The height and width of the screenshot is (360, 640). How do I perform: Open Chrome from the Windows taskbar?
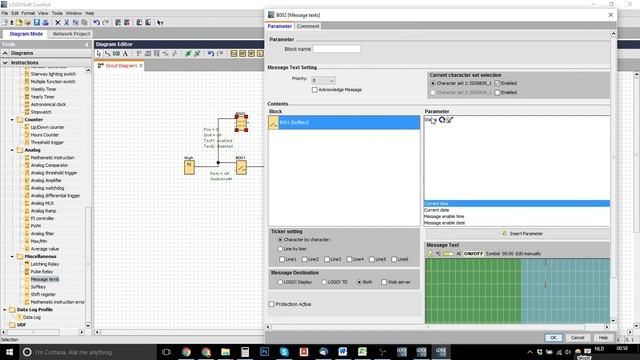coord(186,352)
